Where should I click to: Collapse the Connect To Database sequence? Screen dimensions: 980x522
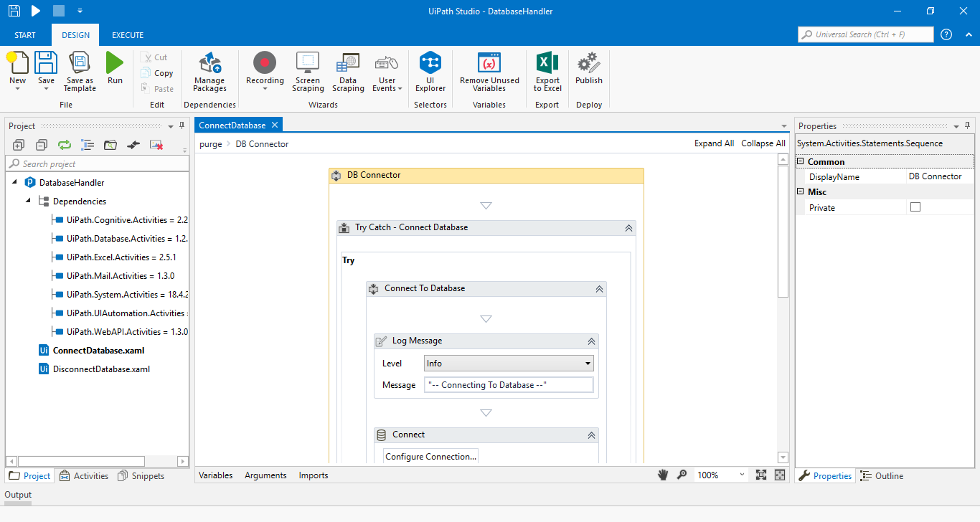[x=599, y=289]
